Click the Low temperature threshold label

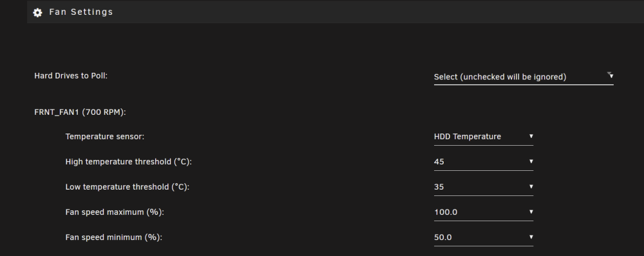[x=128, y=187]
